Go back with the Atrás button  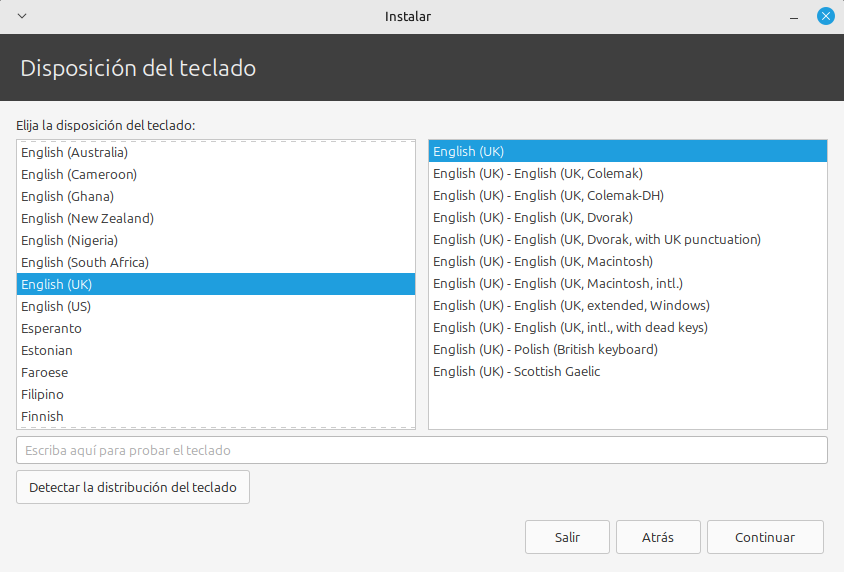coord(658,537)
